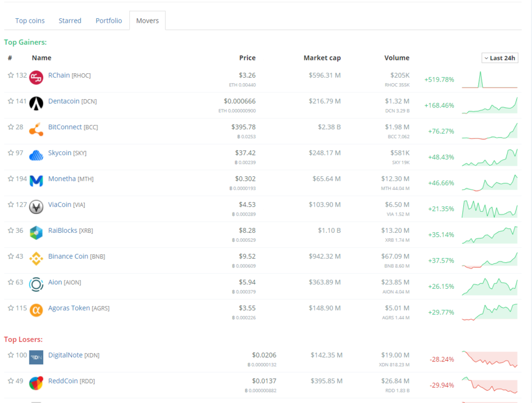Open the BitConnect [BCC] link
Viewport: 532px width, 403px height.
coord(73,127)
